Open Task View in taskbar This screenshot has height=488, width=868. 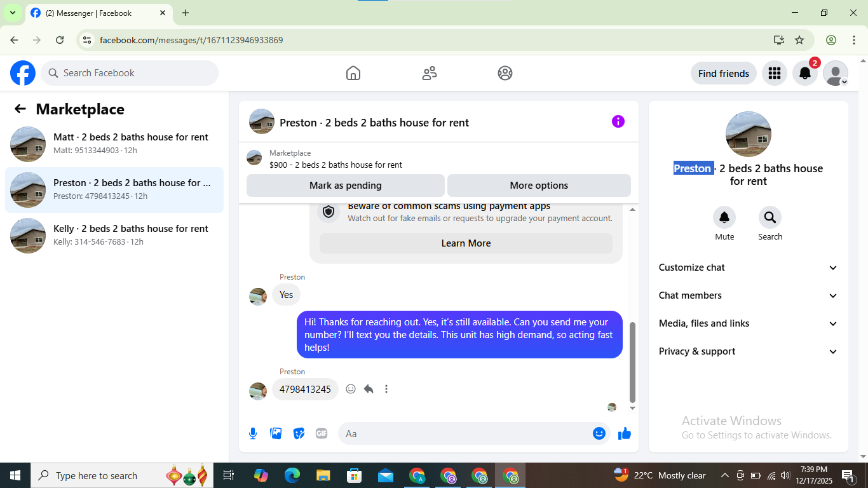point(229,475)
